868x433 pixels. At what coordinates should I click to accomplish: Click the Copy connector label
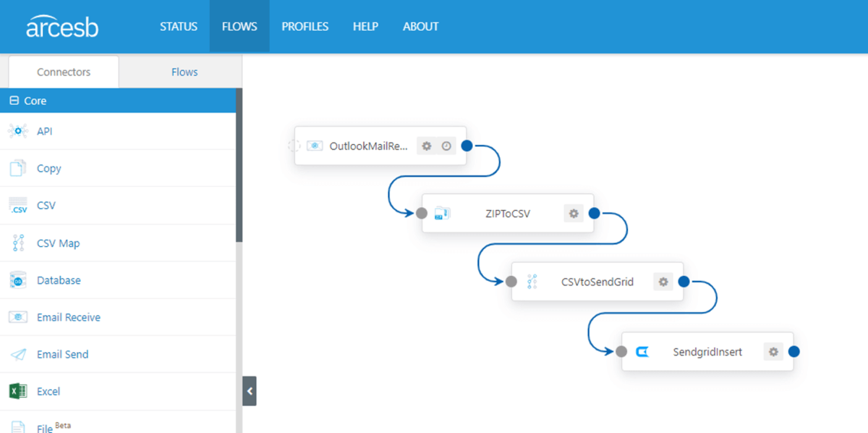tap(49, 168)
